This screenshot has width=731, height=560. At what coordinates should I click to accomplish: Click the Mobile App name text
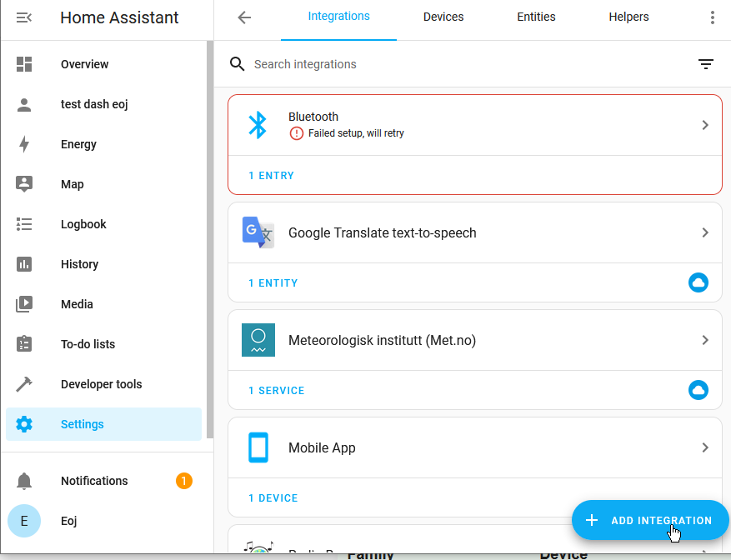point(322,447)
